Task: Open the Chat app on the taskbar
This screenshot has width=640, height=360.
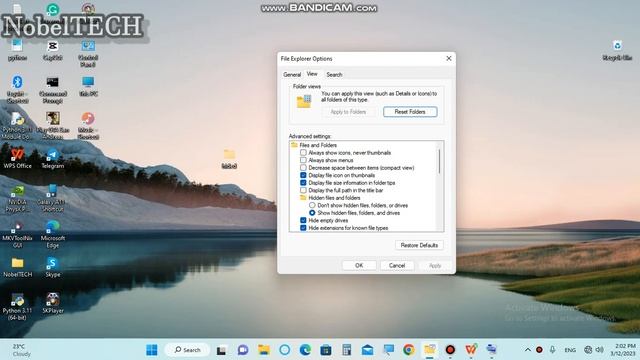Action: [x=243, y=350]
